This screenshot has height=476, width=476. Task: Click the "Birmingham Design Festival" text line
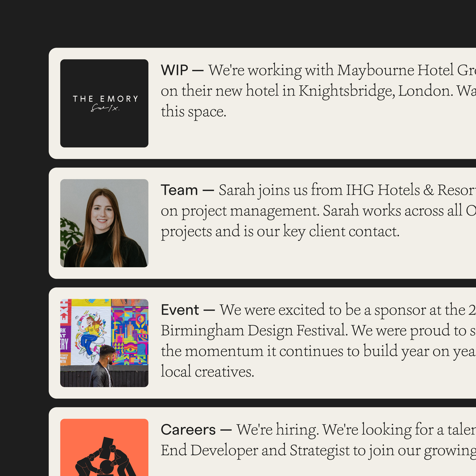[x=318, y=330]
